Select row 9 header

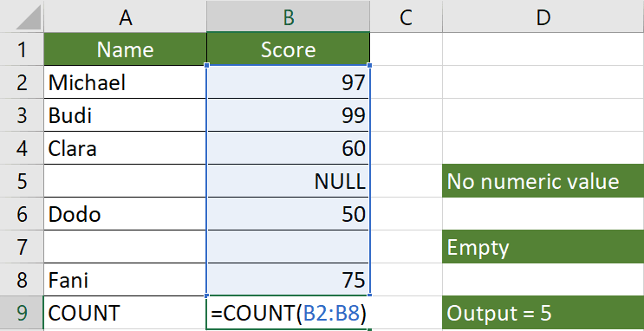pyautogui.click(x=22, y=313)
